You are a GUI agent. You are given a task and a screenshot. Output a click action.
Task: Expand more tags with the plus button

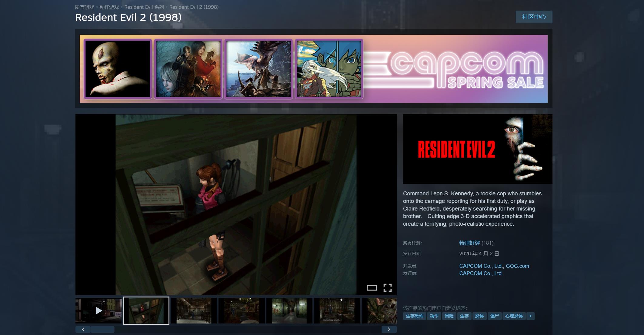[530, 316]
